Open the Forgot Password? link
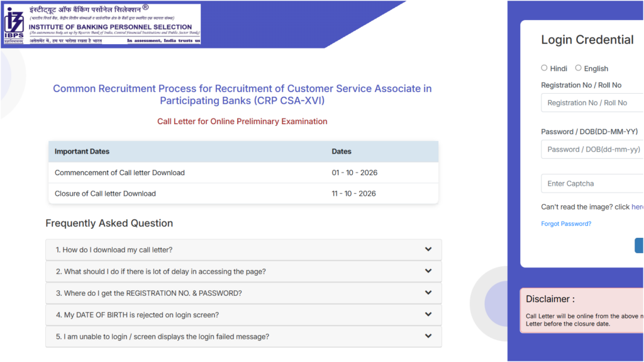Image resolution: width=644 pixels, height=362 pixels. [566, 223]
